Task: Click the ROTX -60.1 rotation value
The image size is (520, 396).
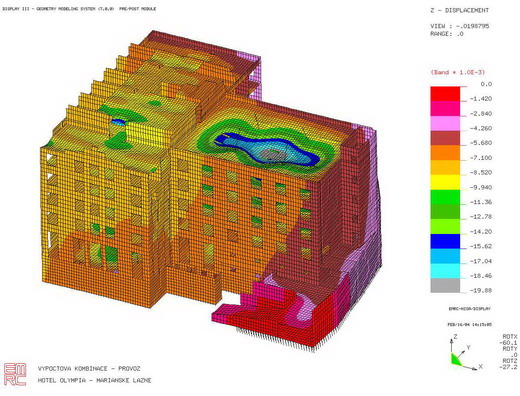Action: 510,340
